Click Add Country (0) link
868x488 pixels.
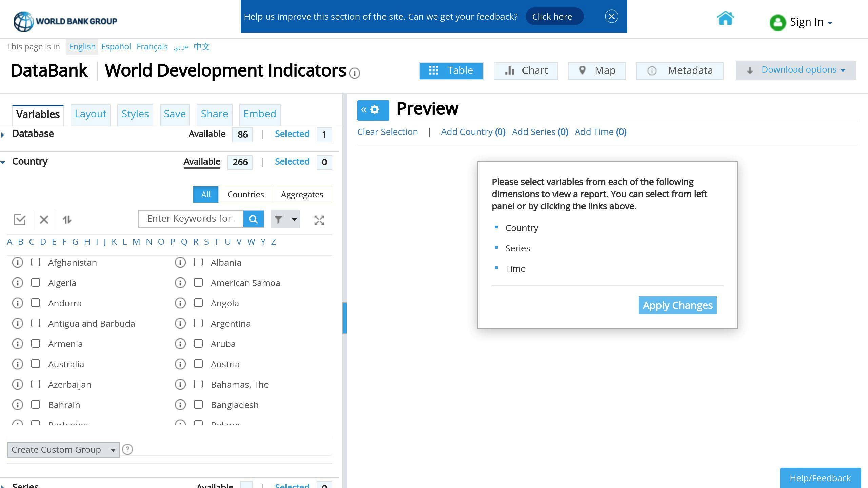[x=473, y=132]
